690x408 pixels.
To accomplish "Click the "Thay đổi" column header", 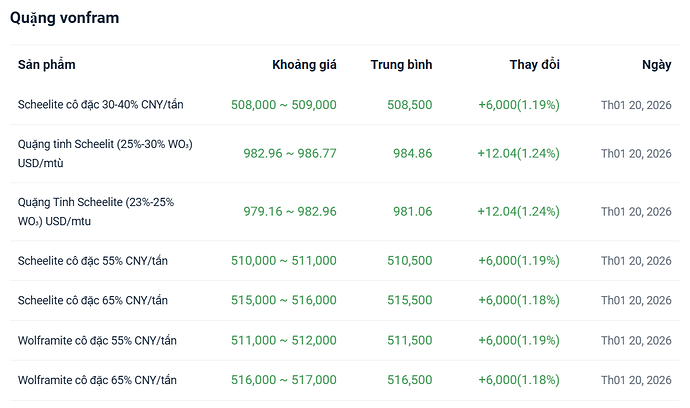I will coord(534,65).
